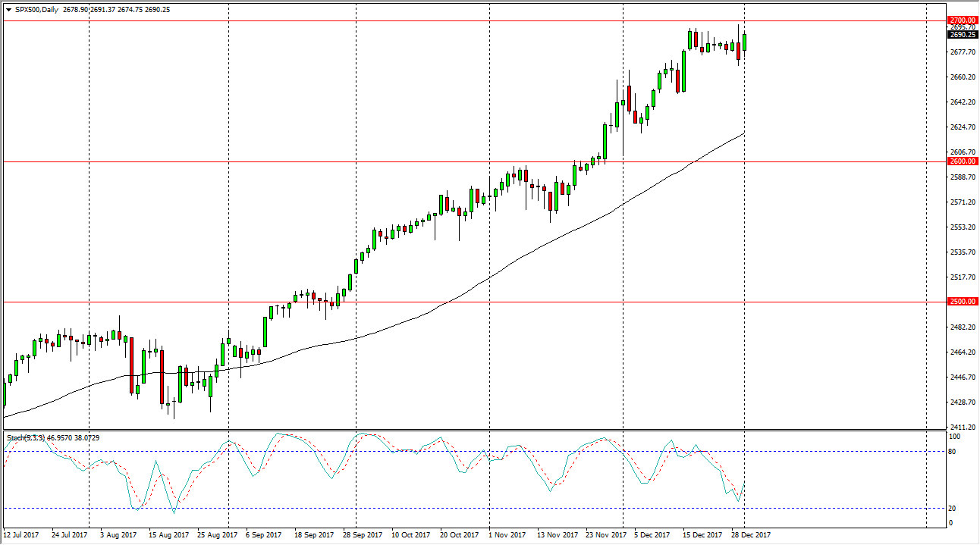Click the 20 Oct 2017 date label
Image resolution: width=980 pixels, height=545 pixels.
tap(459, 535)
